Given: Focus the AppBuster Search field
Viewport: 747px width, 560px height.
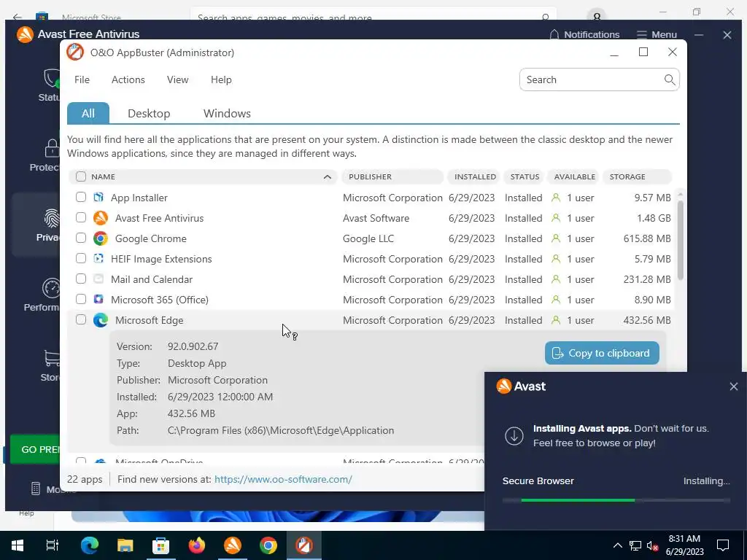Looking at the screenshot, I should 600,79.
